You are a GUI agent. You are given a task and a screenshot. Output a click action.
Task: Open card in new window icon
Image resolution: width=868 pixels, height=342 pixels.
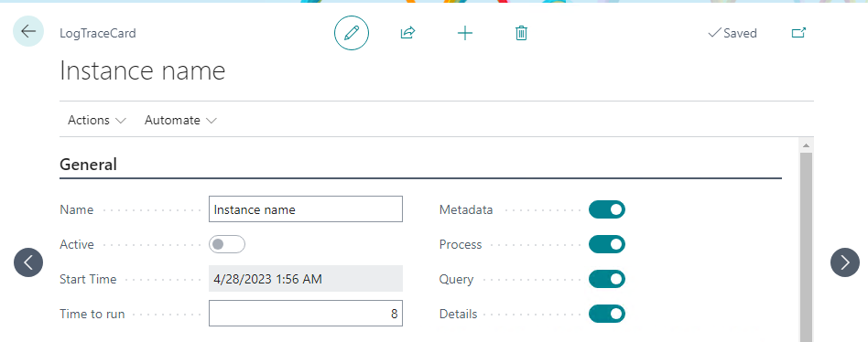click(798, 33)
